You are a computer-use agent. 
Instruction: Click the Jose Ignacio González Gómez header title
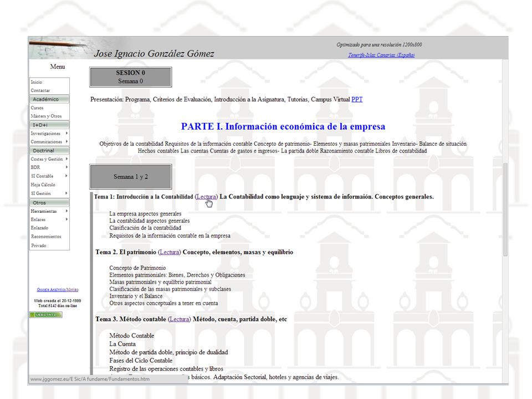pos(154,54)
